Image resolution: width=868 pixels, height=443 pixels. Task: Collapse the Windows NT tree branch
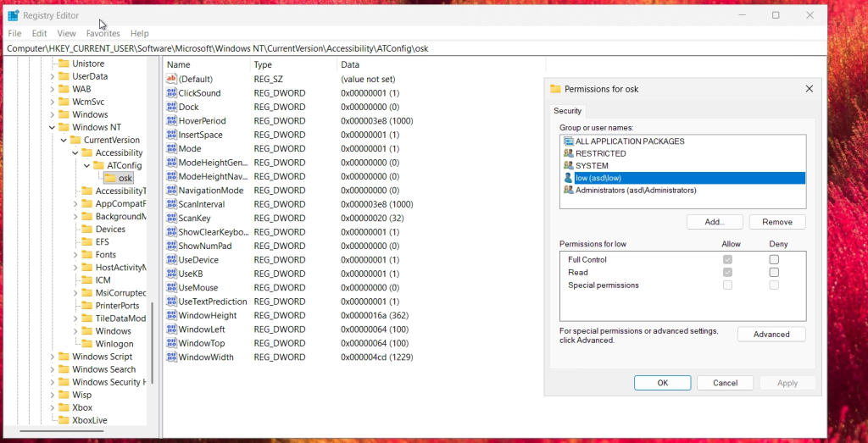pos(52,128)
